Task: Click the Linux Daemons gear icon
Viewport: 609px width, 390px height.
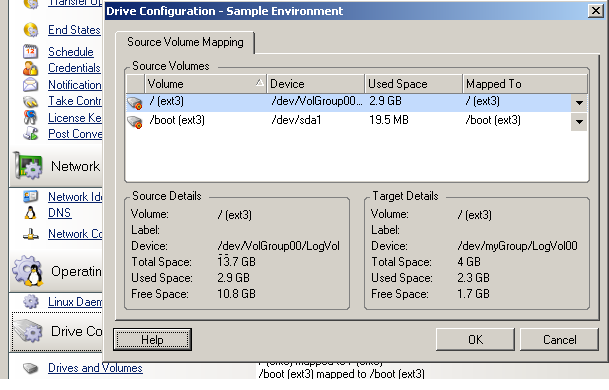Action: pos(30,302)
